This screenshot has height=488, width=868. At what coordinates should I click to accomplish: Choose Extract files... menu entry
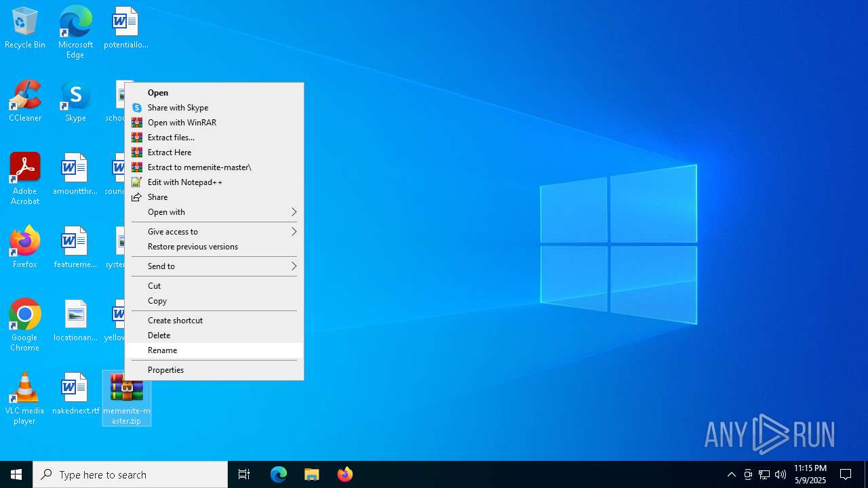pyautogui.click(x=214, y=138)
